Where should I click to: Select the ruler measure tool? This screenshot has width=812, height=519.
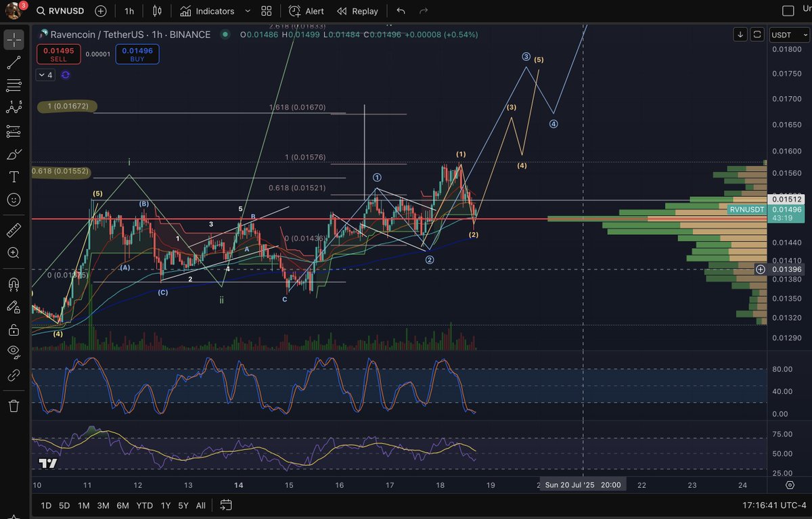click(14, 230)
